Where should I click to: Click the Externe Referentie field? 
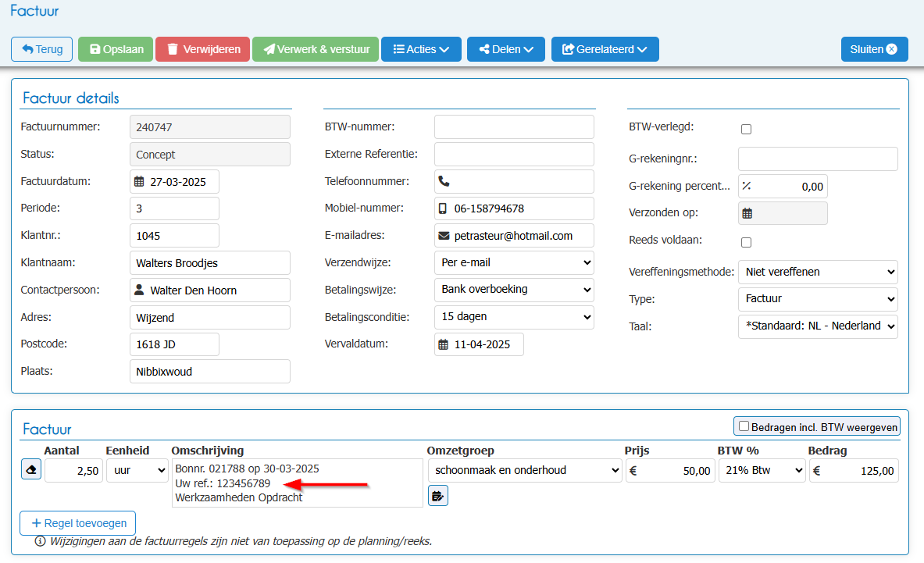(514, 155)
